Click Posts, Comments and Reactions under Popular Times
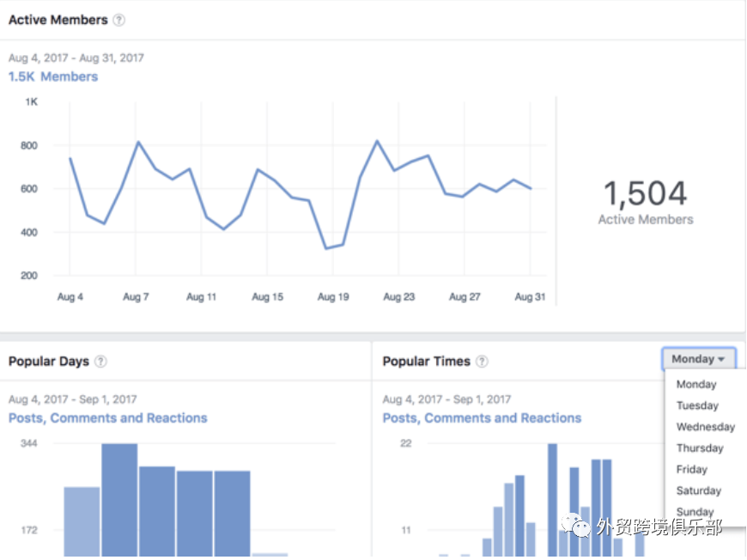Image resolution: width=747 pixels, height=560 pixels. click(x=482, y=417)
